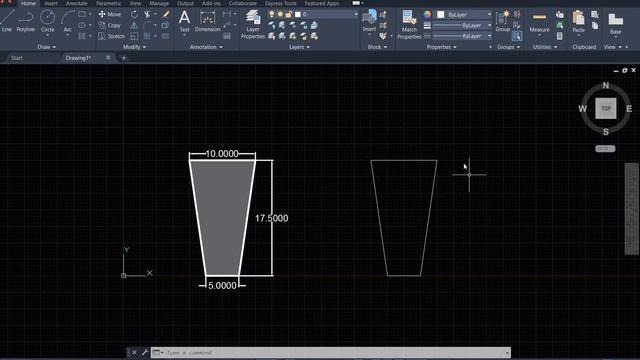Viewport: 640px width, 360px height.
Task: Activate the Mirror tool
Action: click(x=134, y=25)
